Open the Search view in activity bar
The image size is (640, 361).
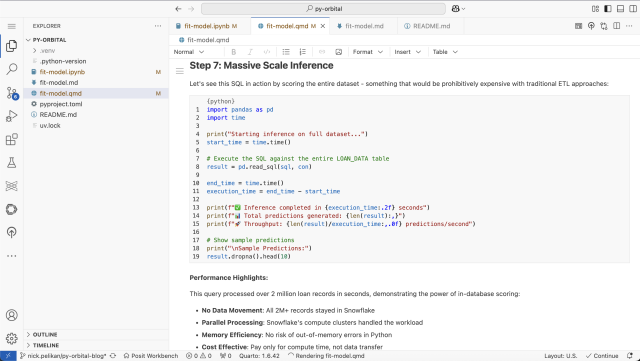(x=11, y=69)
